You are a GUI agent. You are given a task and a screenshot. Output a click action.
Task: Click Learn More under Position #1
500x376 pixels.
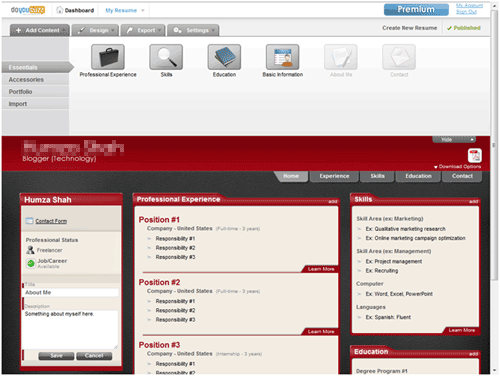click(321, 269)
